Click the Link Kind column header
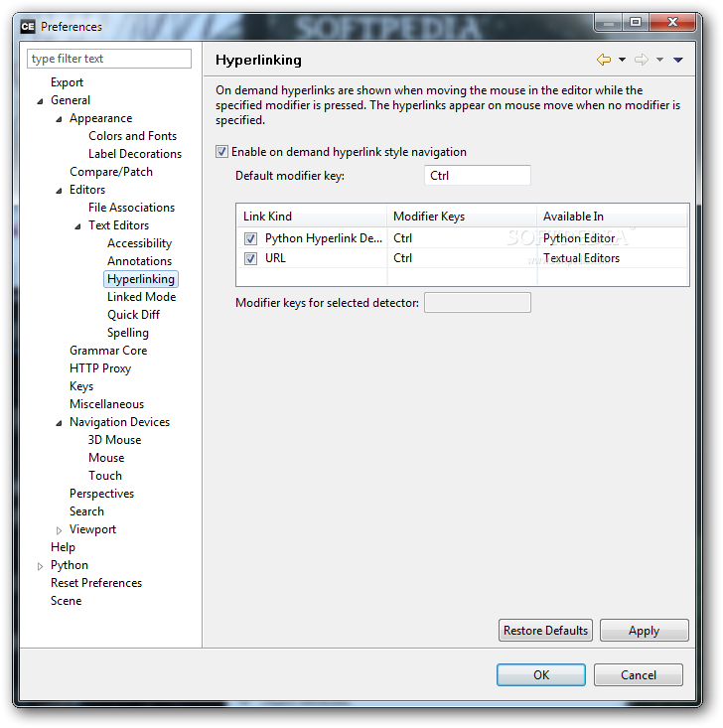This screenshot has height=728, width=723. click(x=312, y=216)
